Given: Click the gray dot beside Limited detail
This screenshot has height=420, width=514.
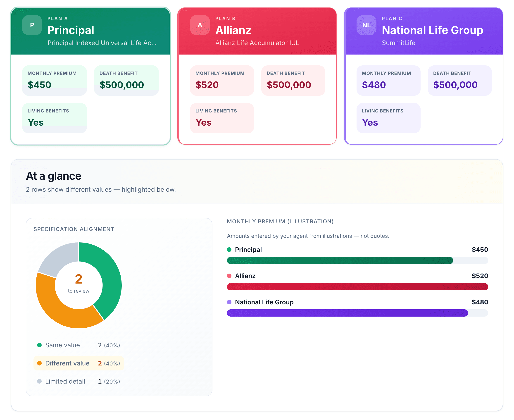Looking at the screenshot, I should coord(39,381).
